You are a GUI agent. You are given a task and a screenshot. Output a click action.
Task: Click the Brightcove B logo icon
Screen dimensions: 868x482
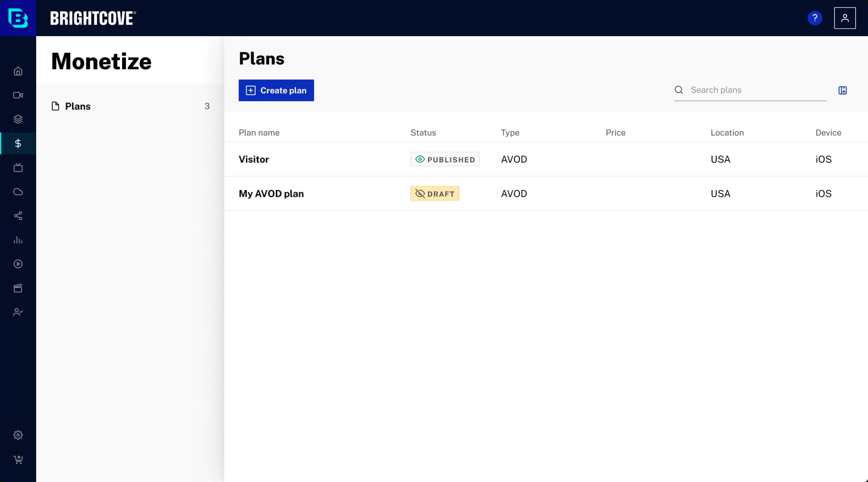pyautogui.click(x=18, y=18)
